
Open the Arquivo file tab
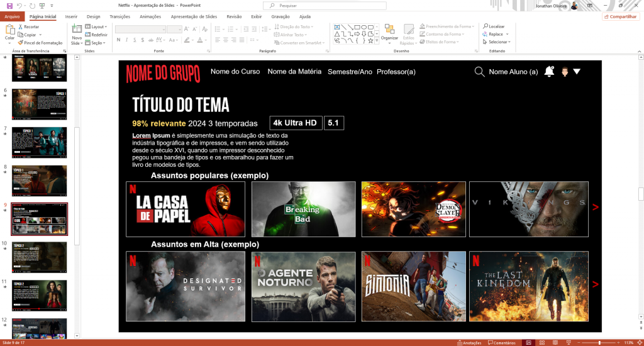pos(13,16)
